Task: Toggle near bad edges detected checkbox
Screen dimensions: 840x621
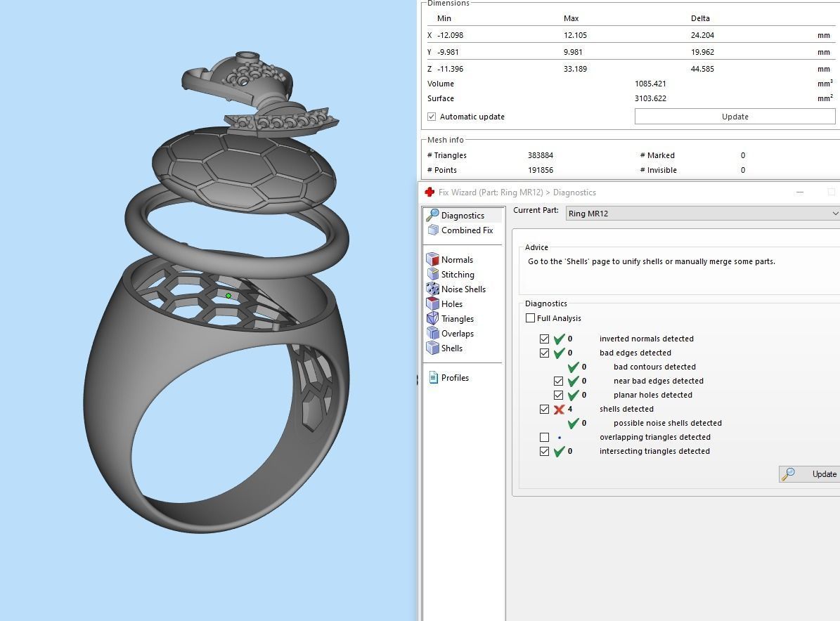Action: 558,381
